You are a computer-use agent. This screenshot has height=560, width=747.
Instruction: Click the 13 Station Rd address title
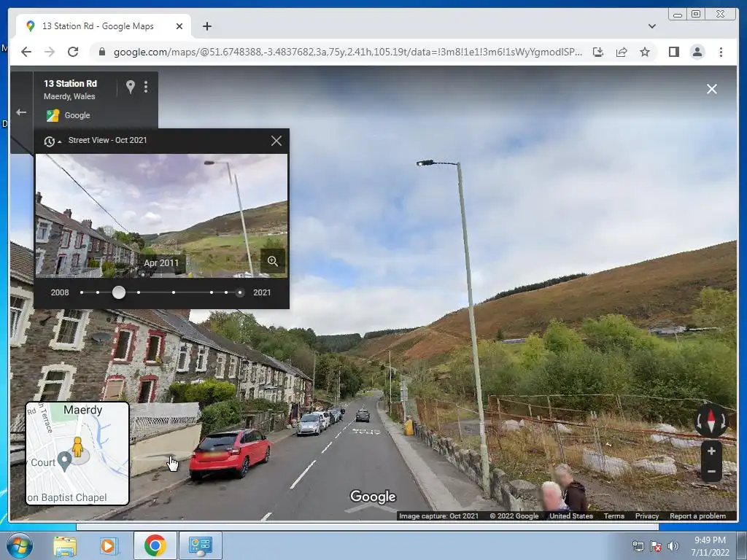[71, 83]
